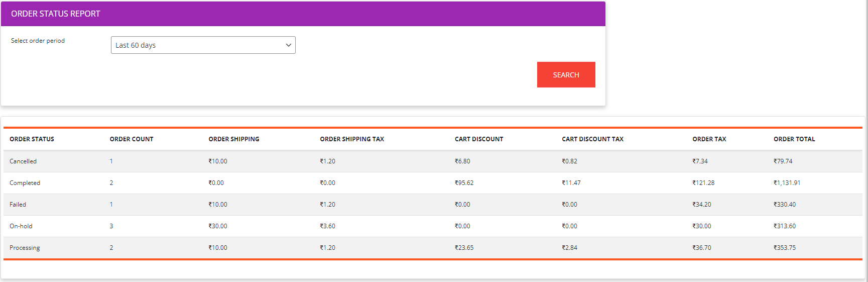The width and height of the screenshot is (868, 282).
Task: Open the "Last 60 days" period dropdown
Action: (203, 45)
